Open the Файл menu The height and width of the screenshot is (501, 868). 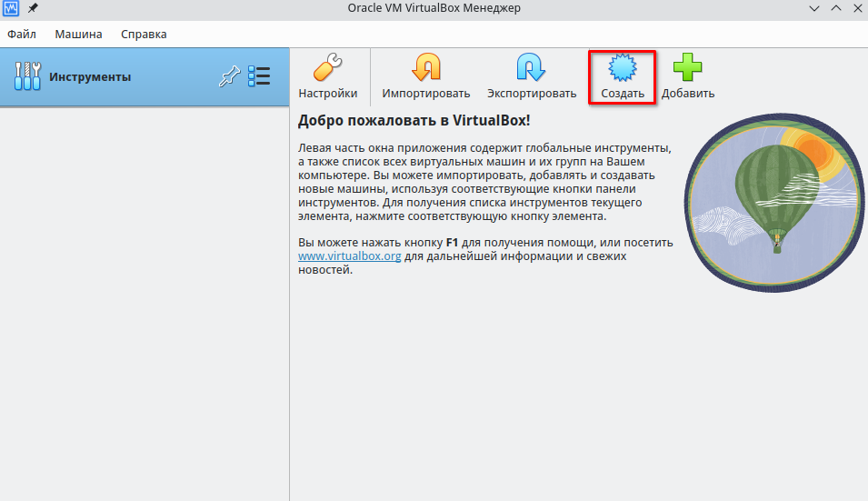point(22,35)
